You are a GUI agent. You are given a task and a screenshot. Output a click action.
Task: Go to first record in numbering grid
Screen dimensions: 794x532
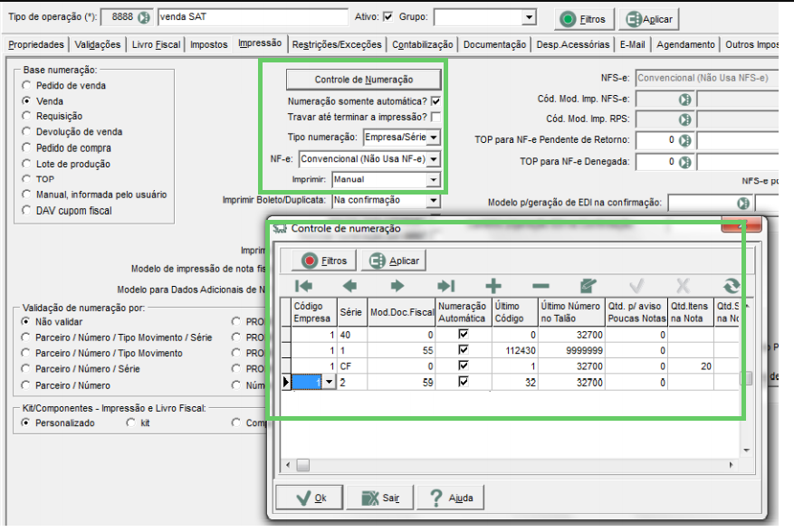(x=303, y=286)
